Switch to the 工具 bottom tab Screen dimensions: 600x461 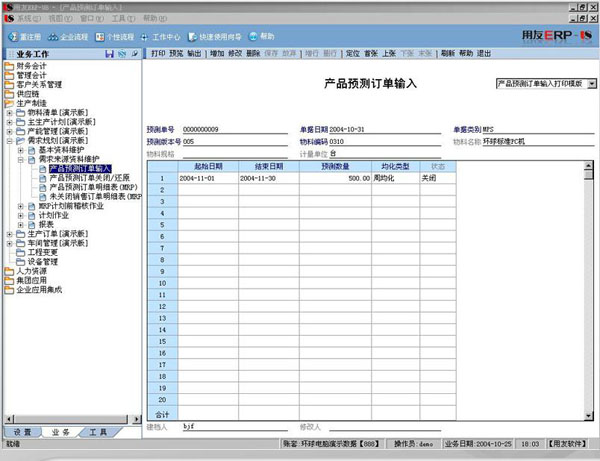[x=98, y=432]
